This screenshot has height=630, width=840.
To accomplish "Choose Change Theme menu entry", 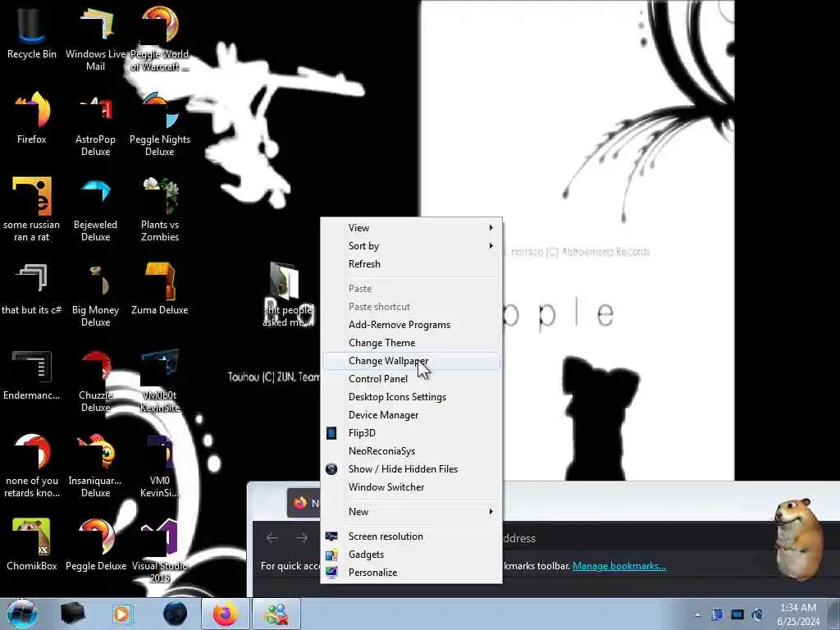I will pyautogui.click(x=412, y=343).
